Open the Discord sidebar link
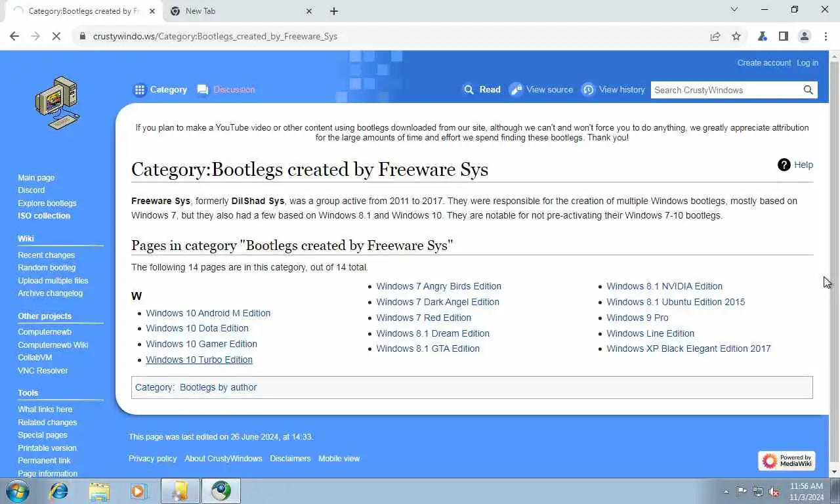This screenshot has height=504, width=840. 31,190
